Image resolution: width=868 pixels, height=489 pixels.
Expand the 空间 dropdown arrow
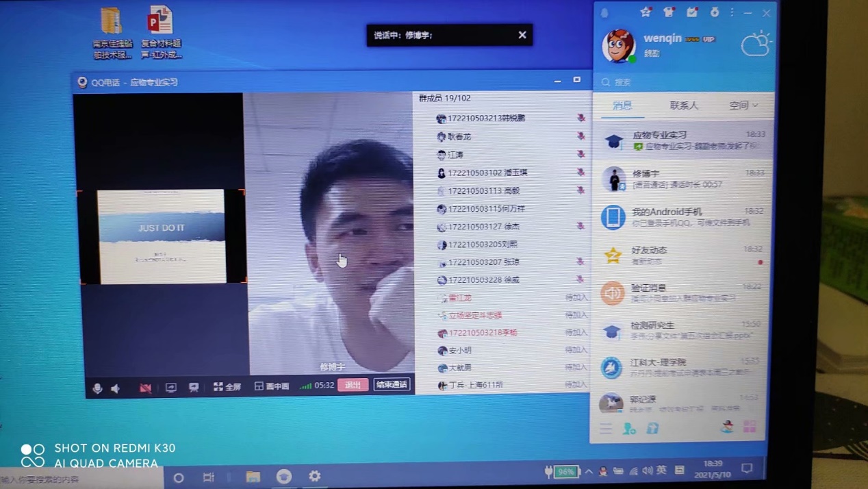[755, 105]
